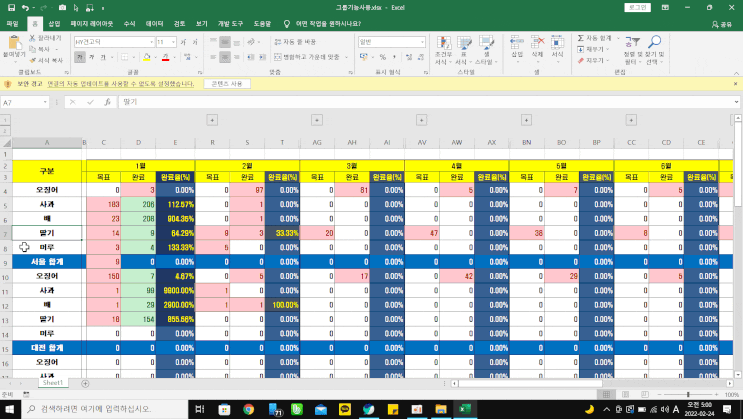Open the Merge and Center dropdown arrow
The width and height of the screenshot is (743, 419).
point(346,57)
